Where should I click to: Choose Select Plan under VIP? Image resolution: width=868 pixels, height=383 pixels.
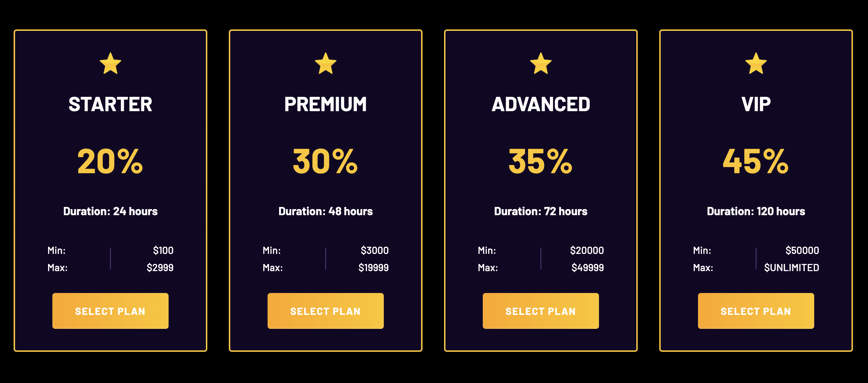point(756,311)
